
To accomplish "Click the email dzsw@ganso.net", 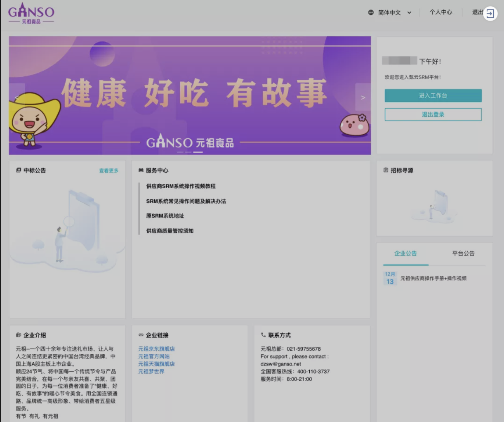I will (281, 364).
